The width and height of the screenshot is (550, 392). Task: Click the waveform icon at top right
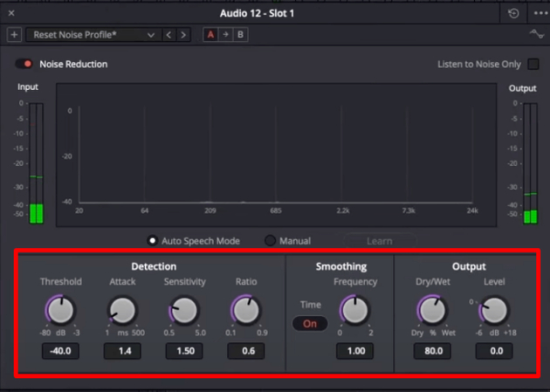[537, 35]
